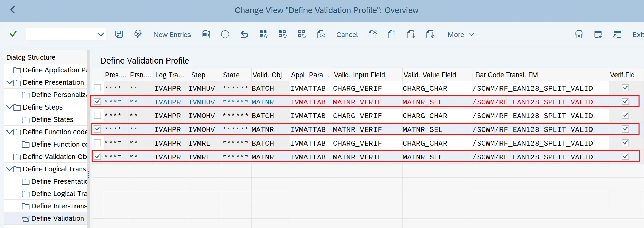
Task: Click the Copy As icon
Action: point(206,34)
